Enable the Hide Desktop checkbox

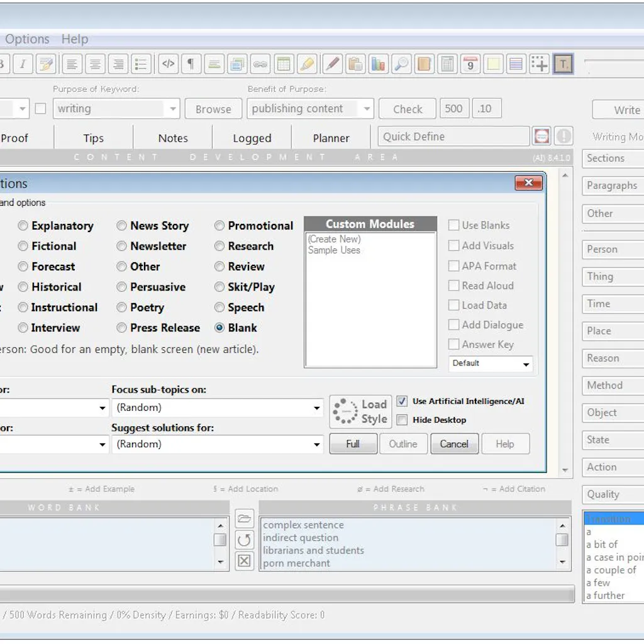pos(402,420)
